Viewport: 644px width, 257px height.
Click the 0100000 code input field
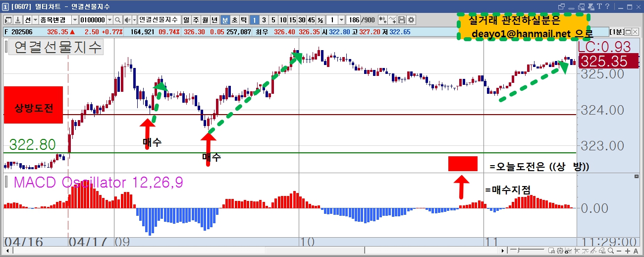click(x=92, y=20)
